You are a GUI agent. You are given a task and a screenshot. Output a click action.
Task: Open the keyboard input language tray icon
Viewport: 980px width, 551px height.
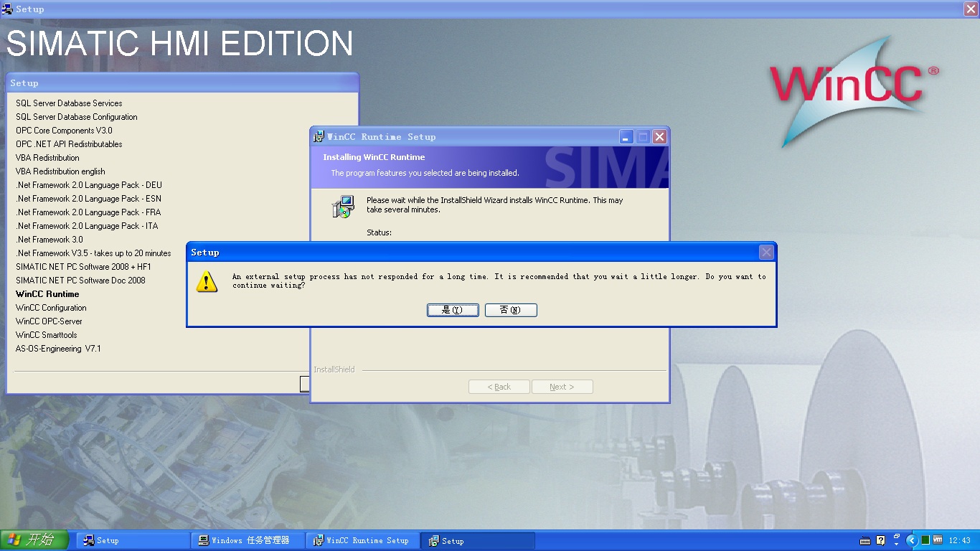click(865, 540)
